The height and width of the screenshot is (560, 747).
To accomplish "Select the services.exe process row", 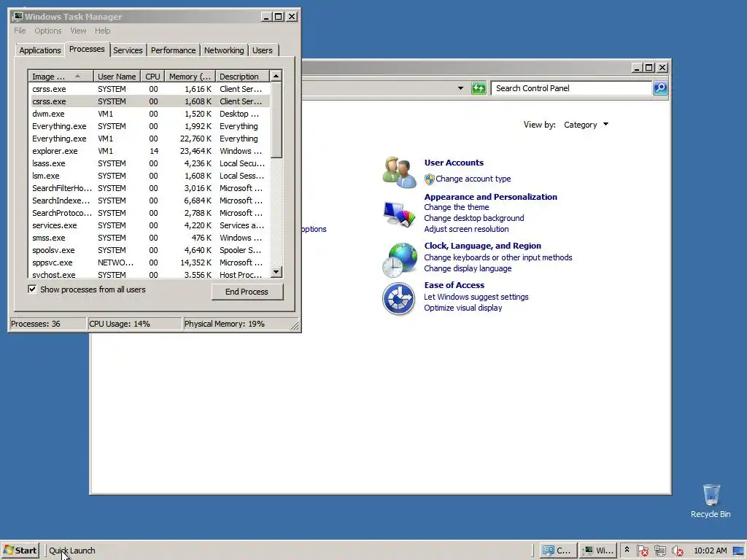I will click(149, 225).
